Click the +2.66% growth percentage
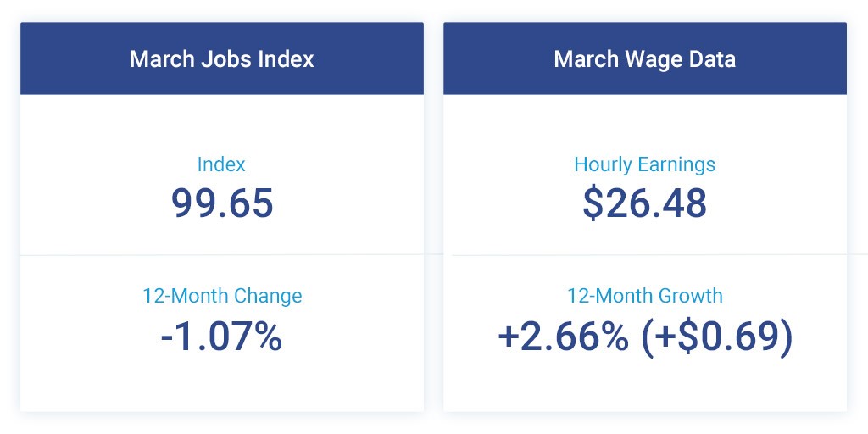 pyautogui.click(x=563, y=337)
